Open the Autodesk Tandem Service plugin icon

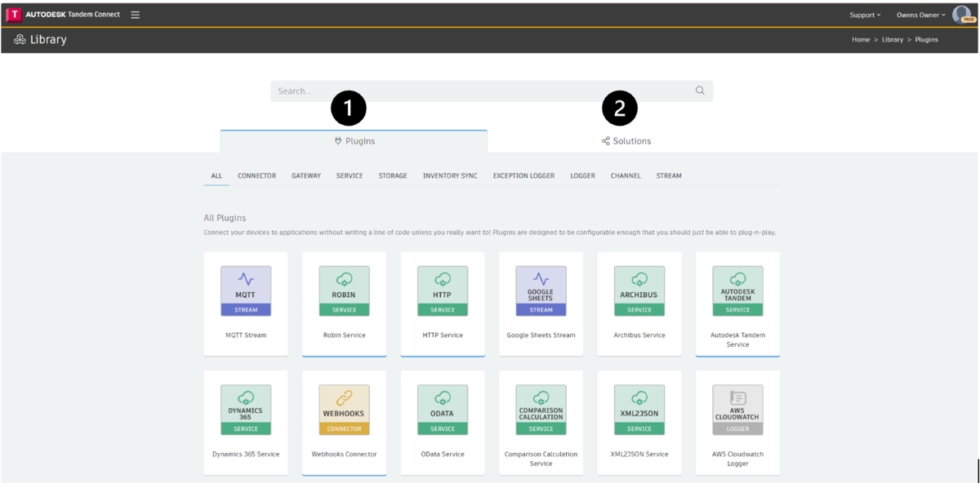tap(737, 291)
